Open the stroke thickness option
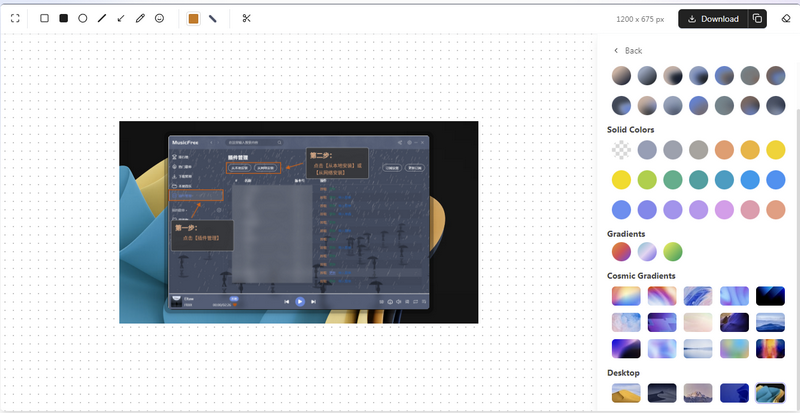Screen dimensions: 800x413 pos(213,18)
